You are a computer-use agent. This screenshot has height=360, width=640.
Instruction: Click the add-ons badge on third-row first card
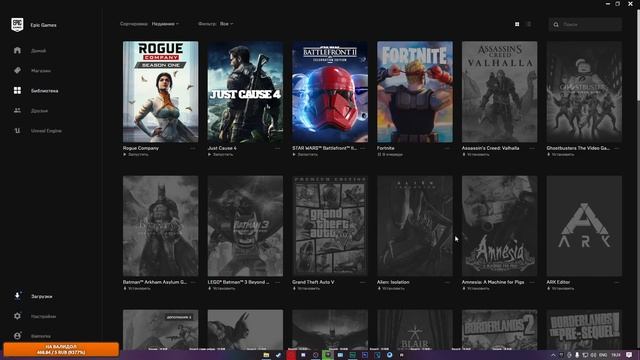pyautogui.click(x=179, y=317)
